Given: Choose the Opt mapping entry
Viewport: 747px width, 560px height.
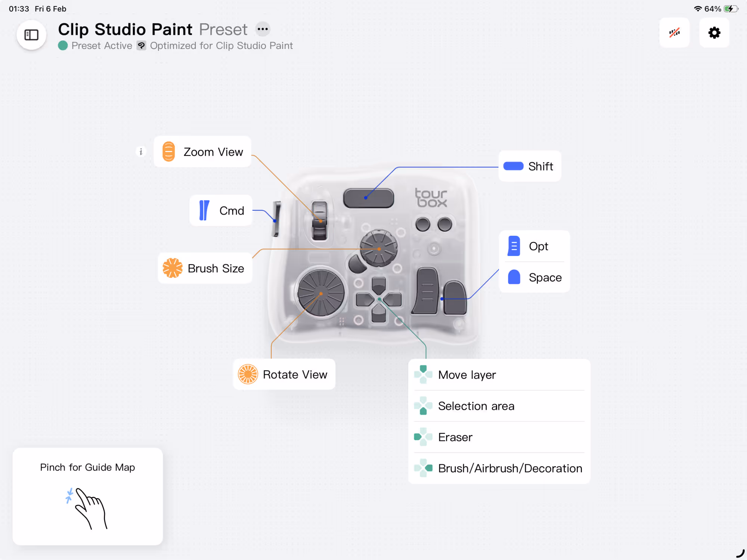Looking at the screenshot, I should 534,246.
